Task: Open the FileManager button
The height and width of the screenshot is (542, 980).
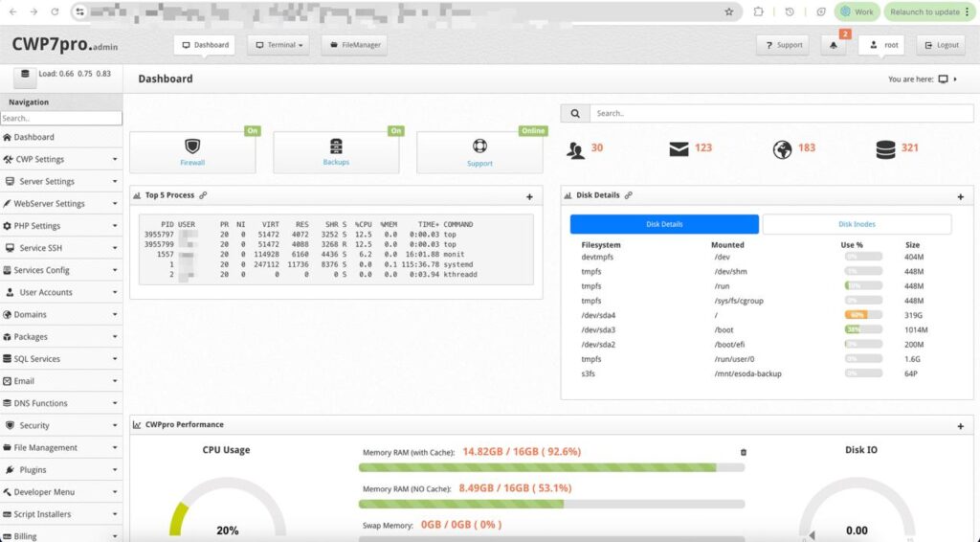Action: 354,45
